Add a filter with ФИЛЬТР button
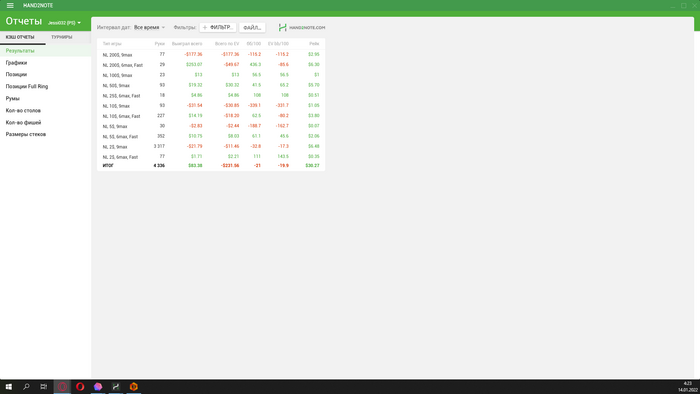This screenshot has width=700, height=394. 218,27
